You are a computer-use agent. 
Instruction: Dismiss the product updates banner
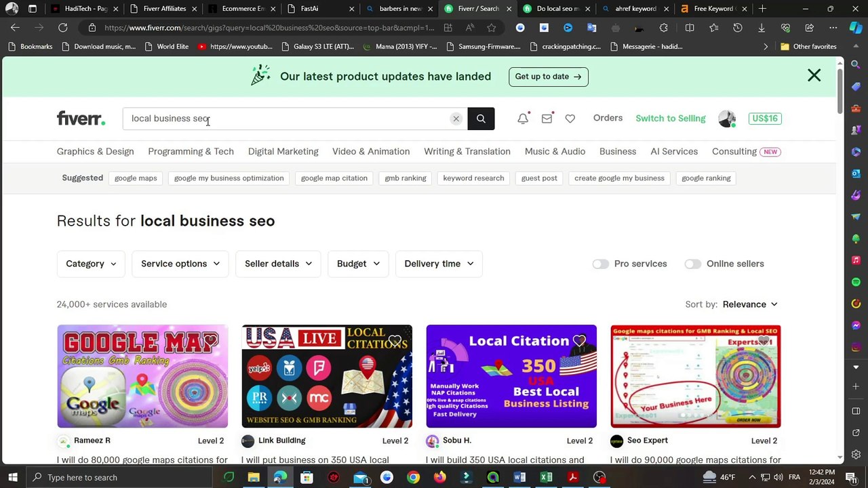coord(814,75)
